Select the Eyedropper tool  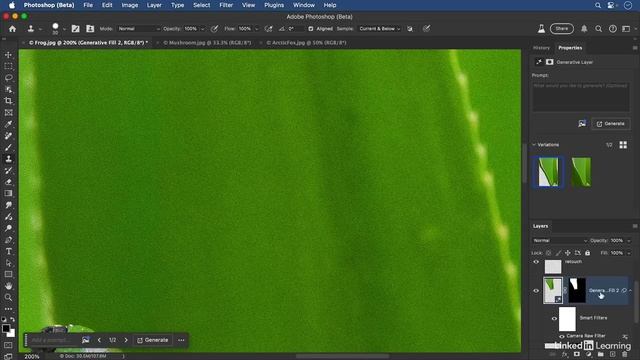point(8,124)
